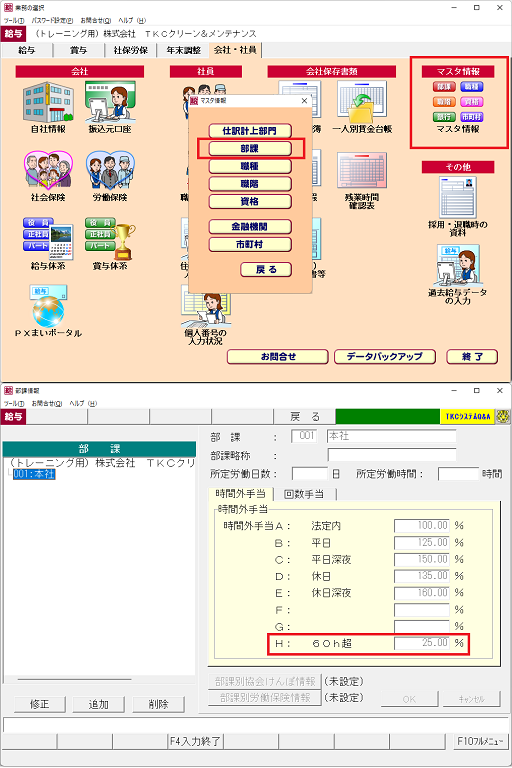Click the TKC lion emblem icon

point(503,417)
